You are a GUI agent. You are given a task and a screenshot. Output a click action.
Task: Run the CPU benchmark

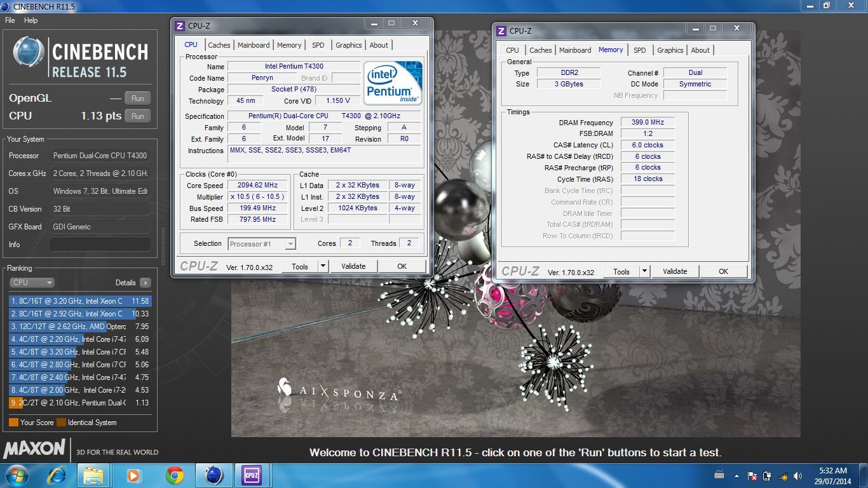click(x=138, y=116)
